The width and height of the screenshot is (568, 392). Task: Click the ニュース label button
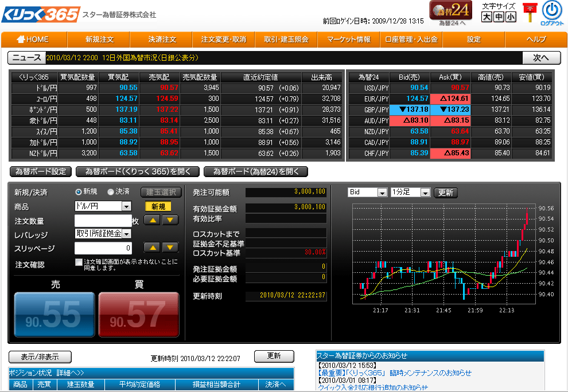[27, 58]
